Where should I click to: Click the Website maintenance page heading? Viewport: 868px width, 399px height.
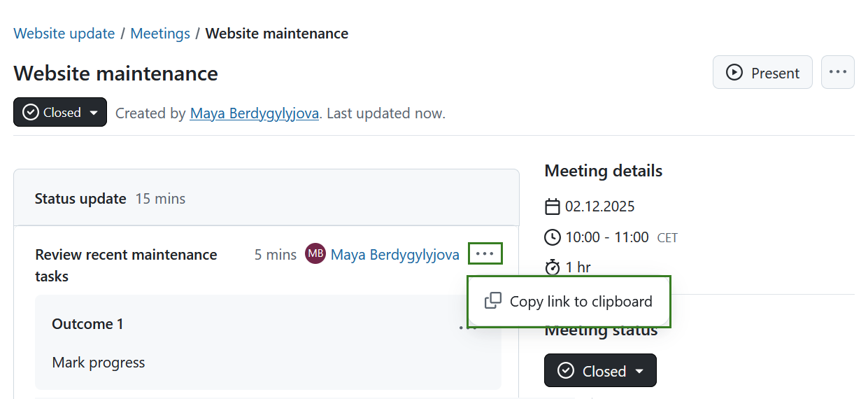[115, 73]
